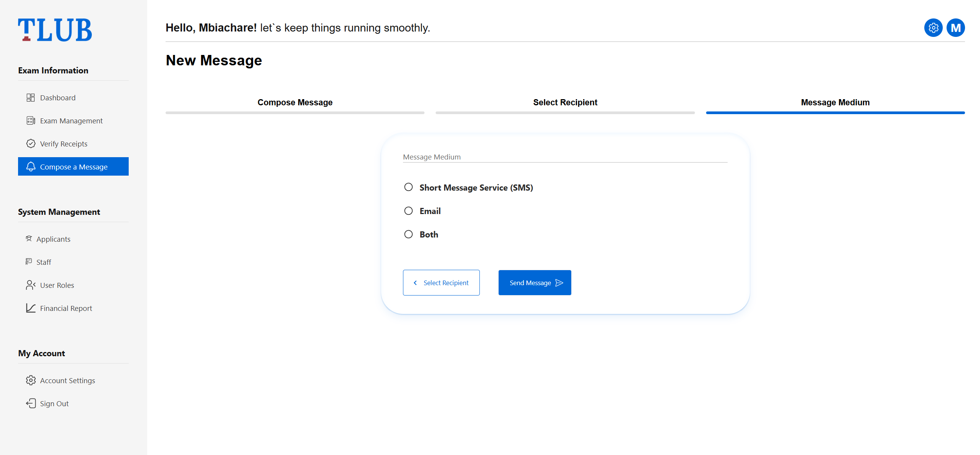Click the Exam Management icon
Screen dimensions: 980x455
(31, 121)
